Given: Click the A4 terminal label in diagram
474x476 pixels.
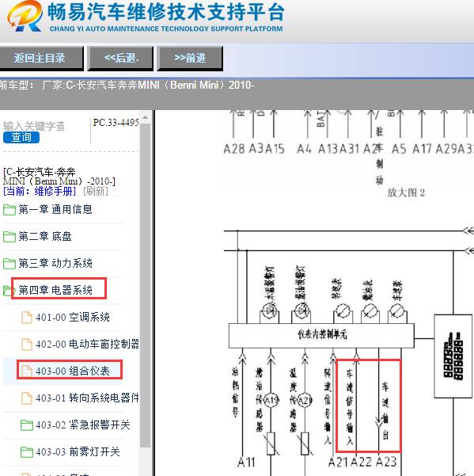Looking at the screenshot, I should coord(304,149).
